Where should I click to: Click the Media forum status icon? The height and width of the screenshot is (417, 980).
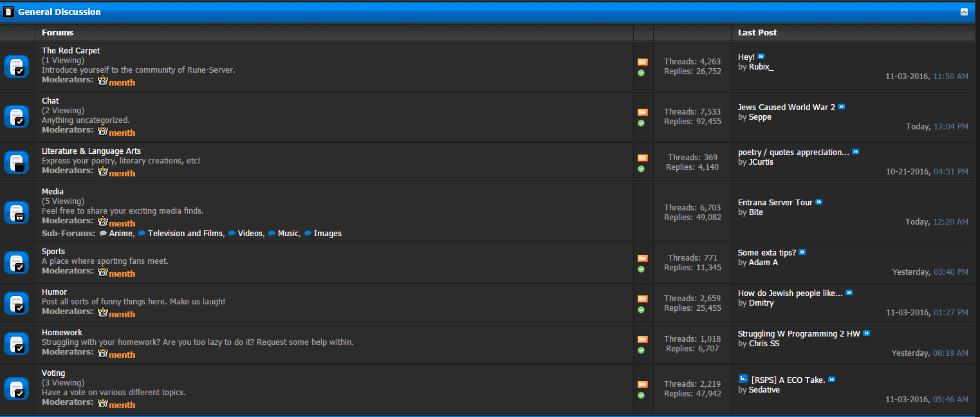point(17,212)
